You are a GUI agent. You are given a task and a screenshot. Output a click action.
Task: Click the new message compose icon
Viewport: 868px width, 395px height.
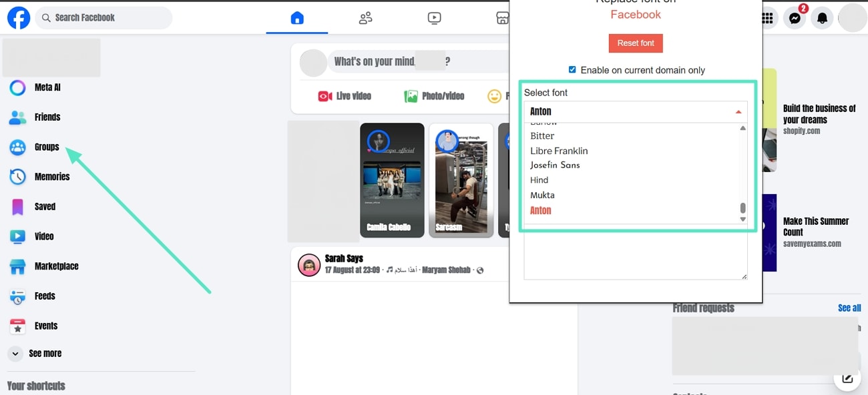click(x=847, y=378)
